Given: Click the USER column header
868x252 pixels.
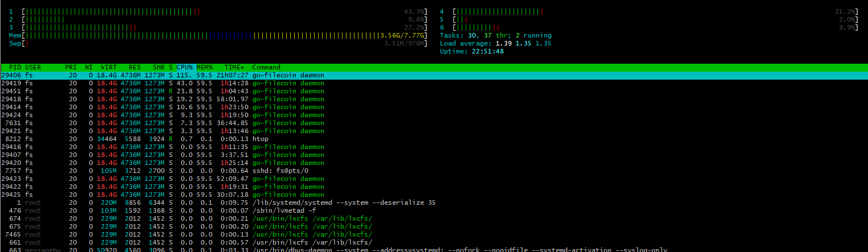Looking at the screenshot, I should [x=33, y=67].
